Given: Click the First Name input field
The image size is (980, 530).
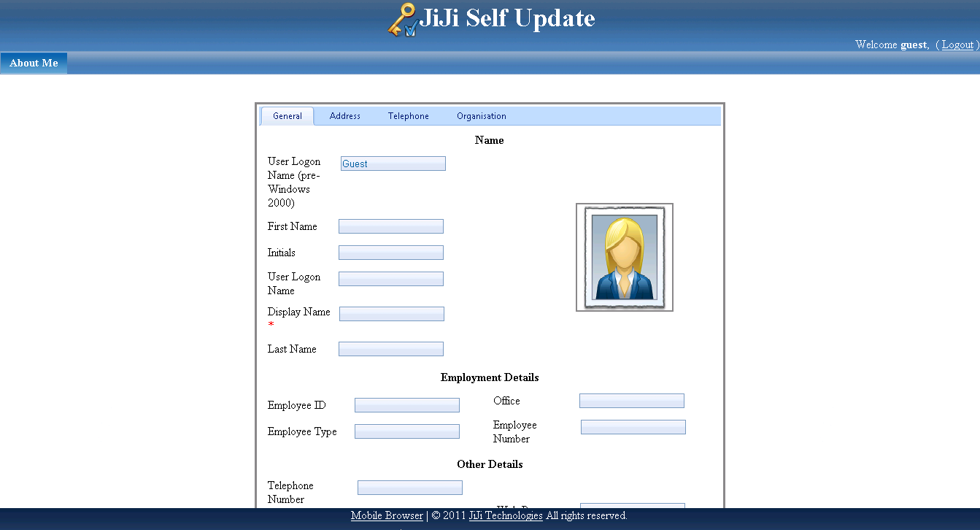Looking at the screenshot, I should click(x=391, y=226).
